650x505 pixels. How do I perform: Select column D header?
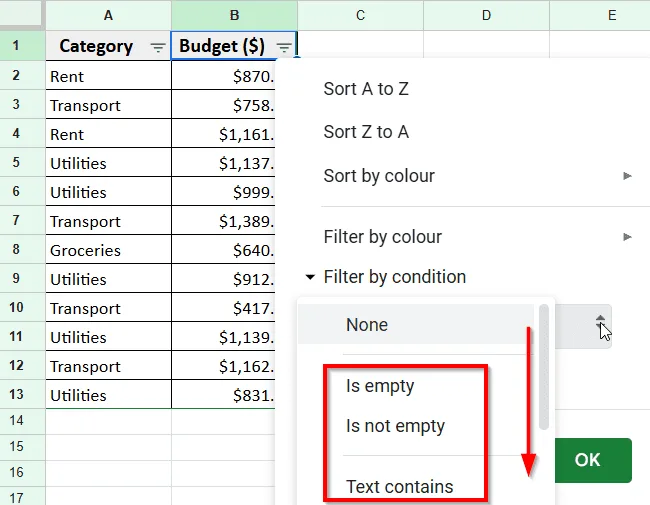point(486,15)
